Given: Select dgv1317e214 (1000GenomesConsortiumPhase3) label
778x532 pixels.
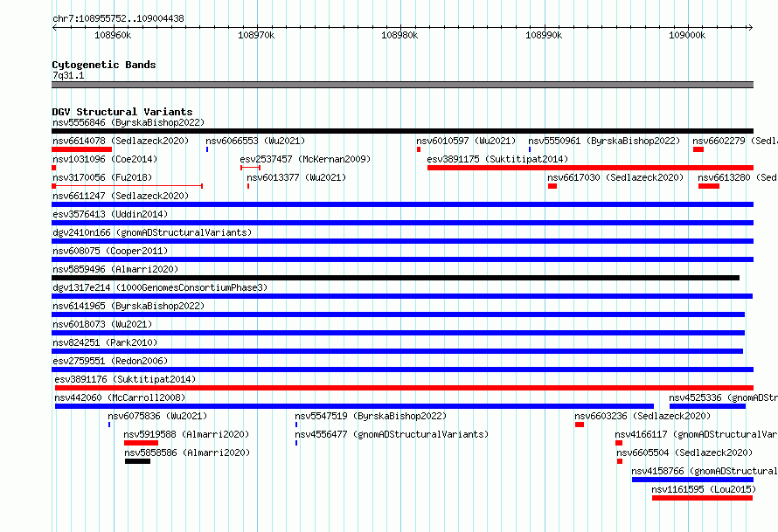Looking at the screenshot, I should [x=160, y=287].
